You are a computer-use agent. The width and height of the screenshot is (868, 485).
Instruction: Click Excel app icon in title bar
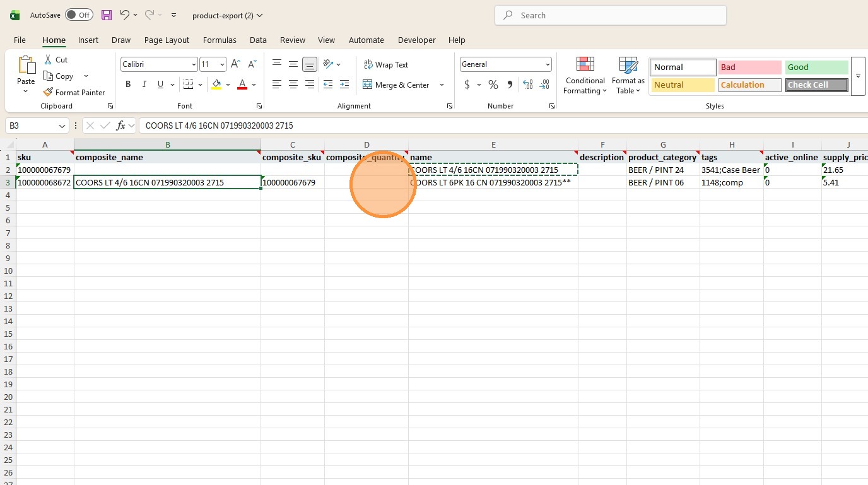(x=15, y=15)
